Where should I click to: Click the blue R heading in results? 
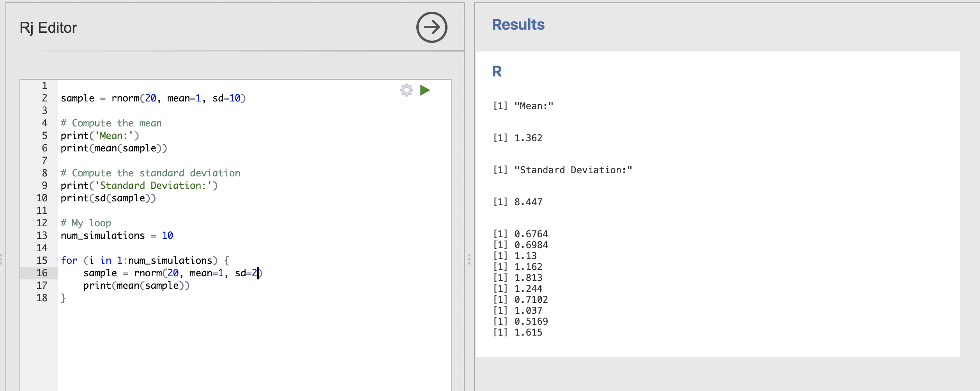(497, 71)
